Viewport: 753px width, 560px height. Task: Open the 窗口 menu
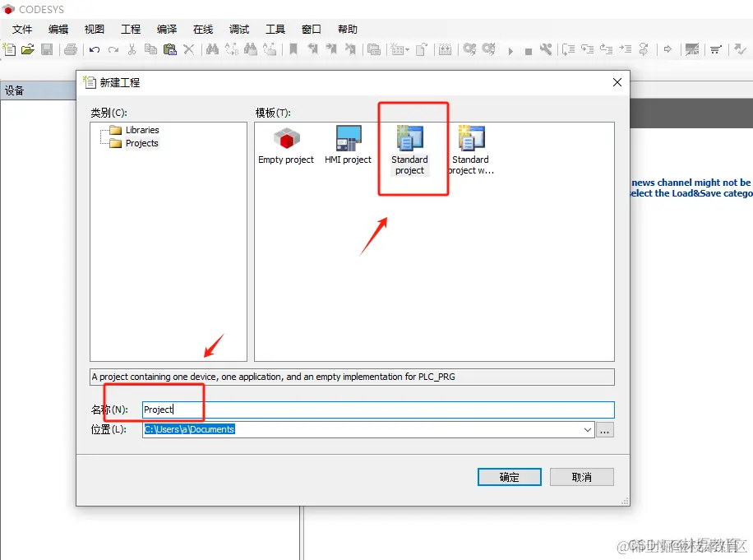(312, 30)
